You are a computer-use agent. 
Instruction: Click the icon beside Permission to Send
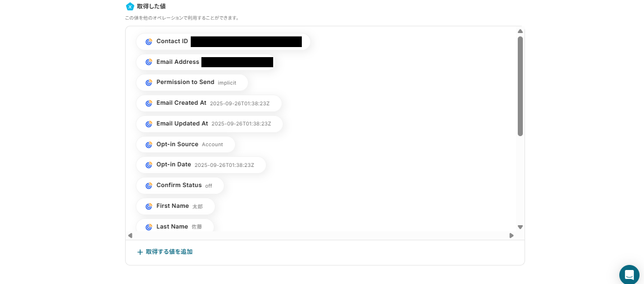(x=149, y=83)
